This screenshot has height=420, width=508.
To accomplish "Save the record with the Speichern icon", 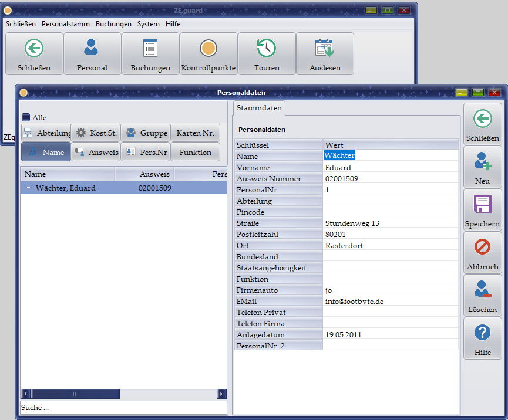I will coord(482,209).
